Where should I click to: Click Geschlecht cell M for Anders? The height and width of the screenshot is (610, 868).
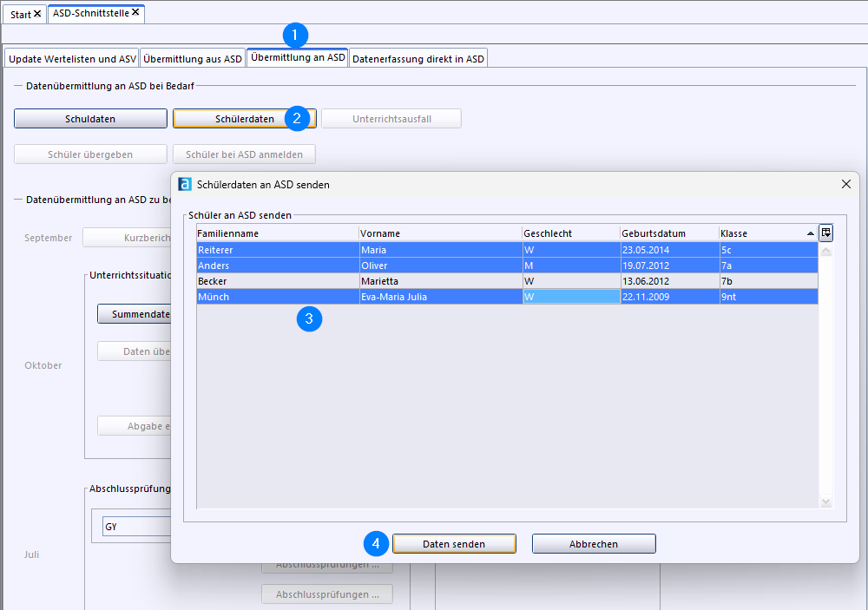click(571, 266)
